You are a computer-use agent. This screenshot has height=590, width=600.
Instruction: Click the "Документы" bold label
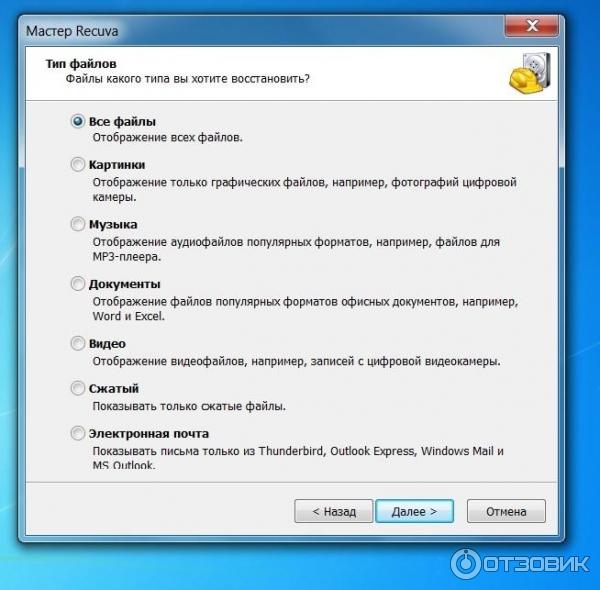pyautogui.click(x=125, y=284)
